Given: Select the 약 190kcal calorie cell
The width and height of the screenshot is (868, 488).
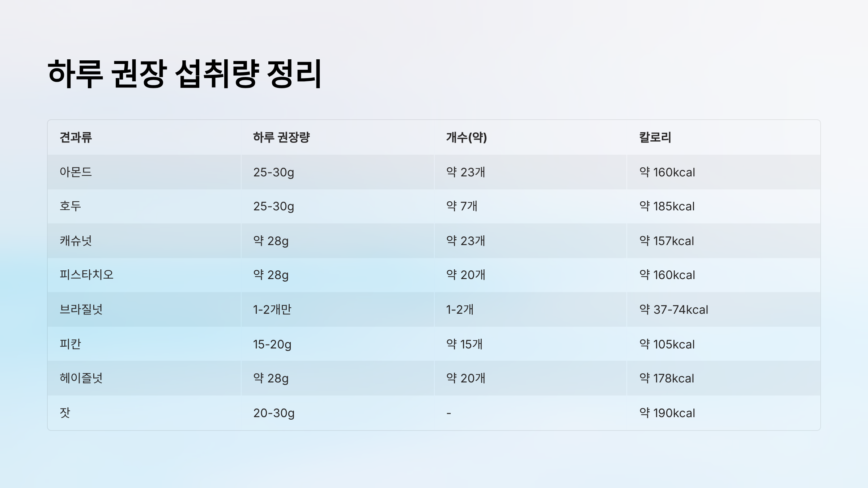Looking at the screenshot, I should [x=667, y=413].
